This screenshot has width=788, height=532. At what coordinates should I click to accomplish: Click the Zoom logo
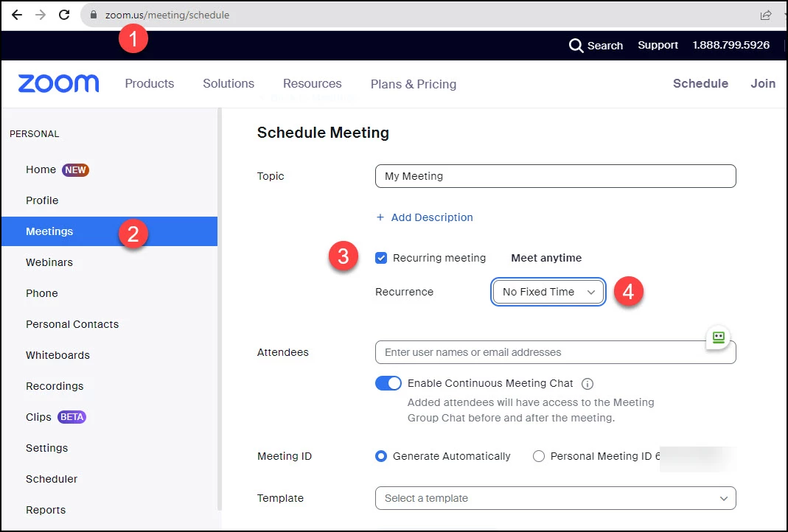pyautogui.click(x=59, y=83)
